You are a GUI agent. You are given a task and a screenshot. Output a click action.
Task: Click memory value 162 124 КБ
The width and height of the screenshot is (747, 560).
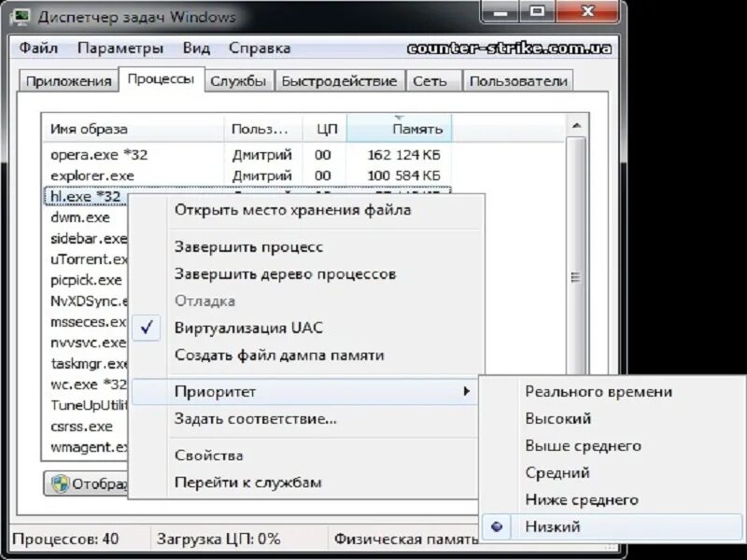(x=404, y=155)
